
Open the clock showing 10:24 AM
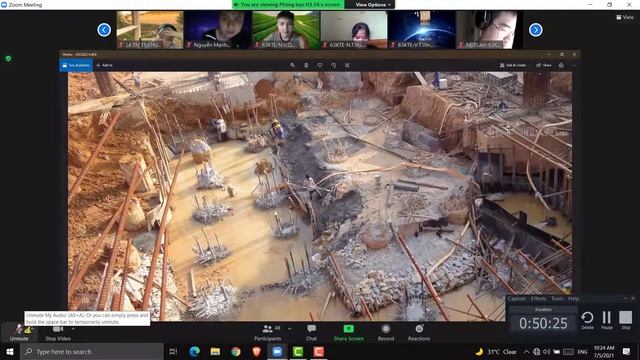pos(604,351)
